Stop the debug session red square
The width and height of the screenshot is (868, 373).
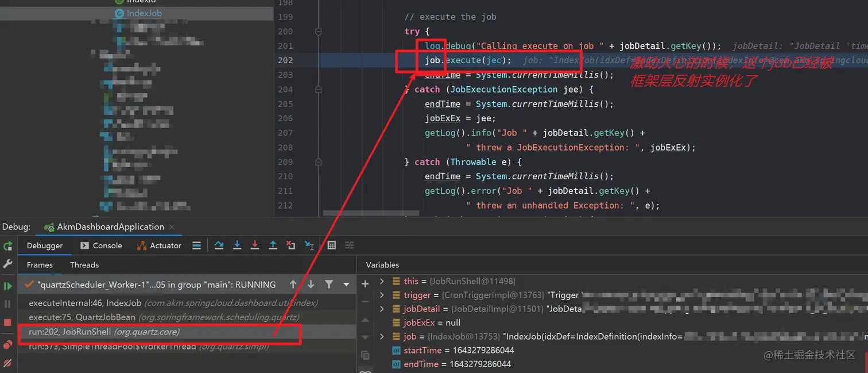(x=8, y=322)
